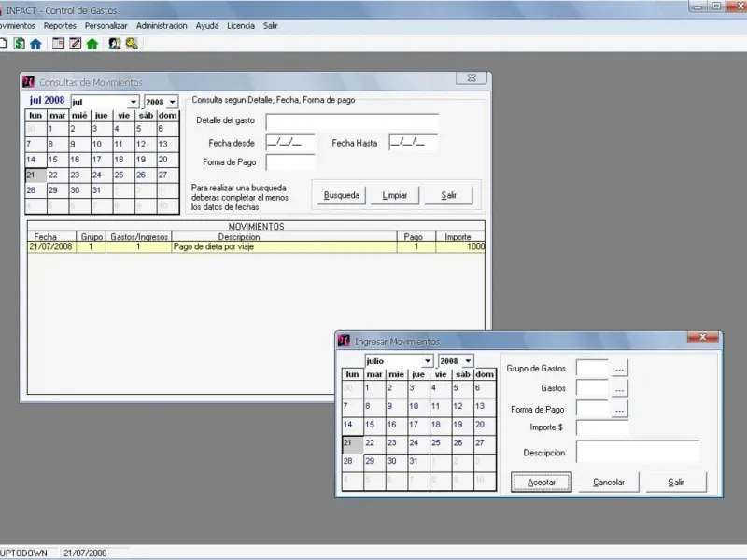Click the Salir menu item

pyautogui.click(x=270, y=26)
